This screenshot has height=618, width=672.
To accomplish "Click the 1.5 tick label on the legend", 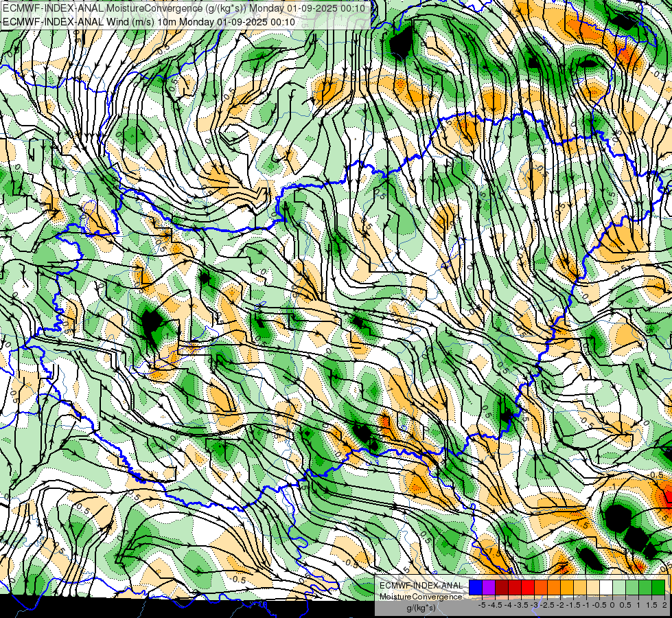I will coord(651,605).
